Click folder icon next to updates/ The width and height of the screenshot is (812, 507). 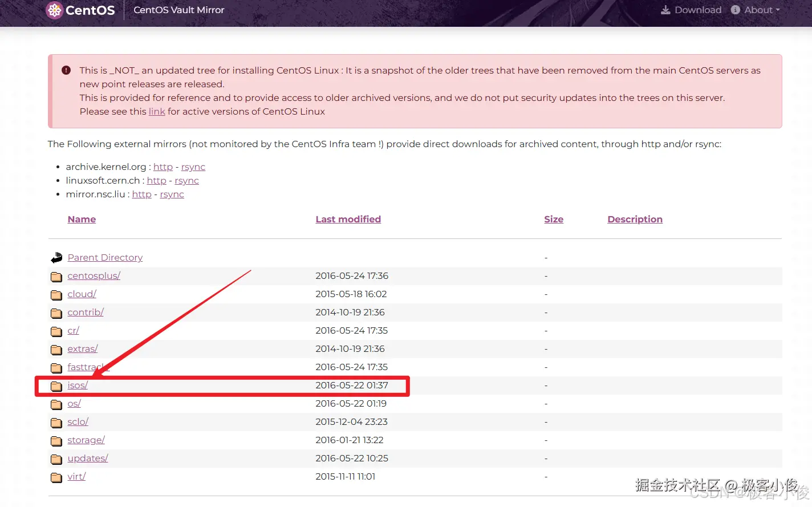click(56, 459)
